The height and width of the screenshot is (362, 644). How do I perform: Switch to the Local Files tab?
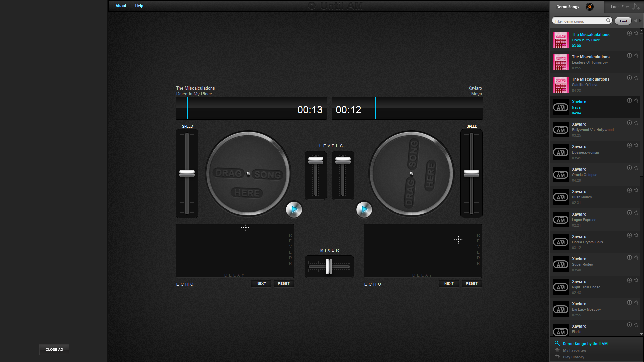624,7
